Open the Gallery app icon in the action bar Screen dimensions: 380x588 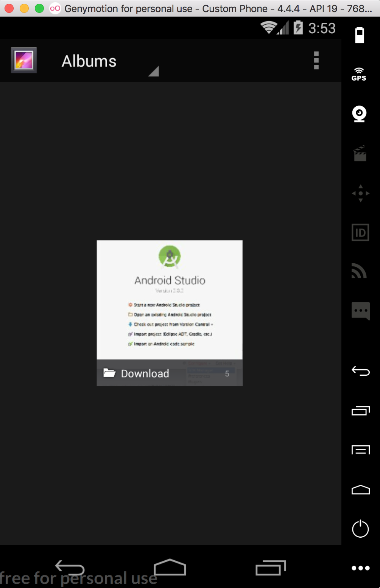pyautogui.click(x=24, y=60)
